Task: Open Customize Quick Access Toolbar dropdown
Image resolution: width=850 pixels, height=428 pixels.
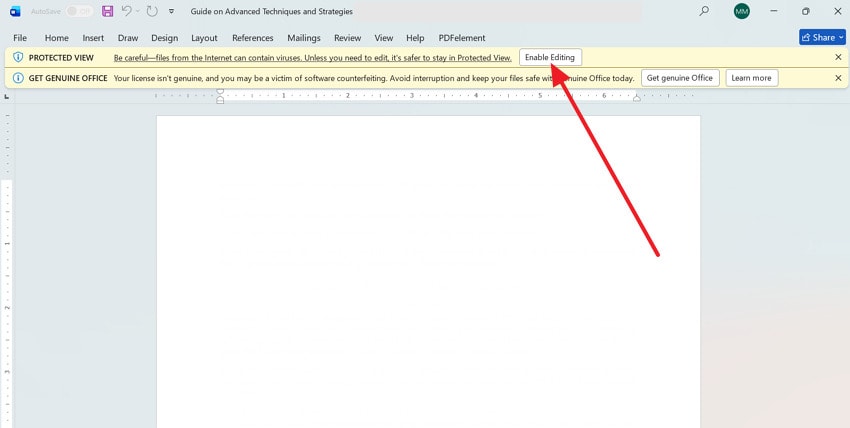Action: (171, 11)
